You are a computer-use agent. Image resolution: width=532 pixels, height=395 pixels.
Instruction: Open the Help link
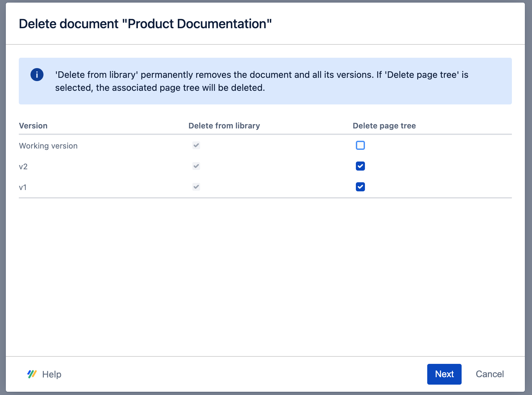(x=52, y=374)
